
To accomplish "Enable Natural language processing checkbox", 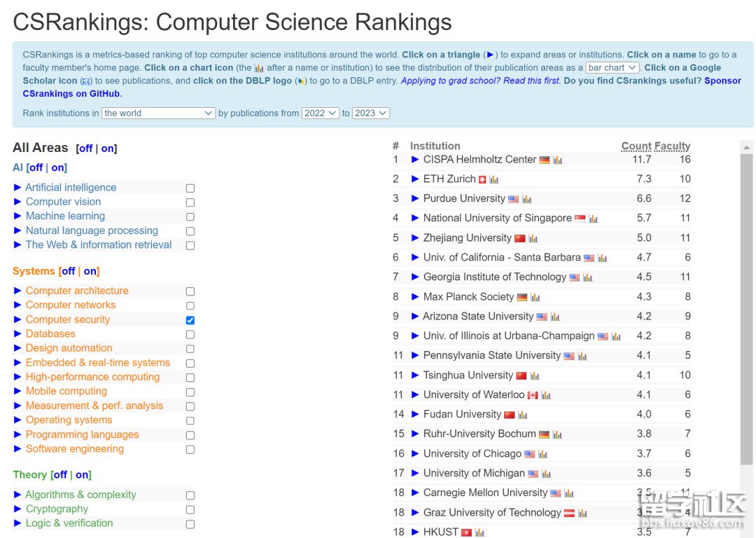I will 190,232.
